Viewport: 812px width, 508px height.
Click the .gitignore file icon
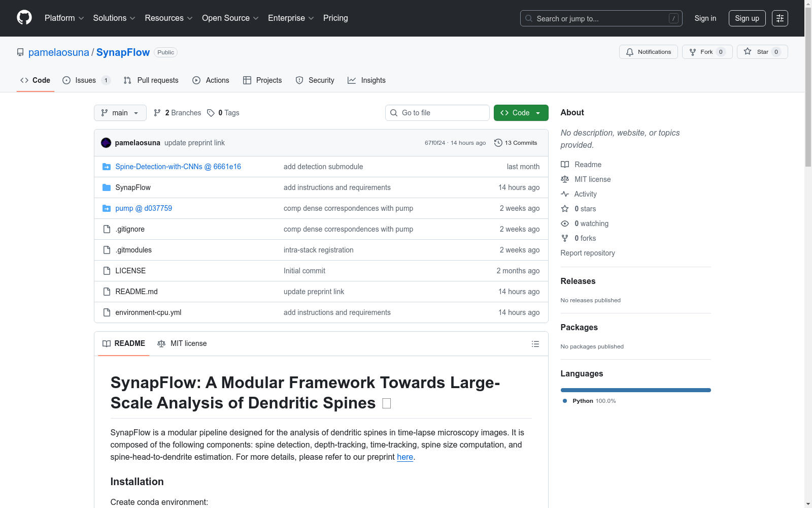click(x=107, y=229)
